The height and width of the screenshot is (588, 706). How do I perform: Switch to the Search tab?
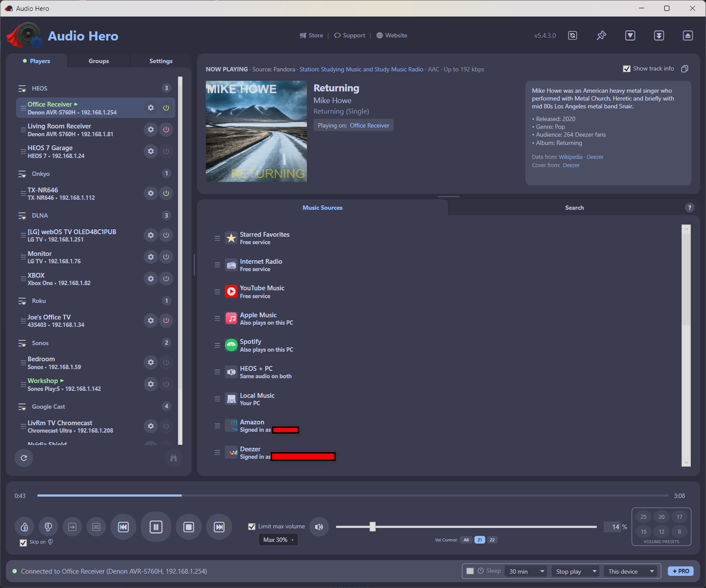coord(574,208)
